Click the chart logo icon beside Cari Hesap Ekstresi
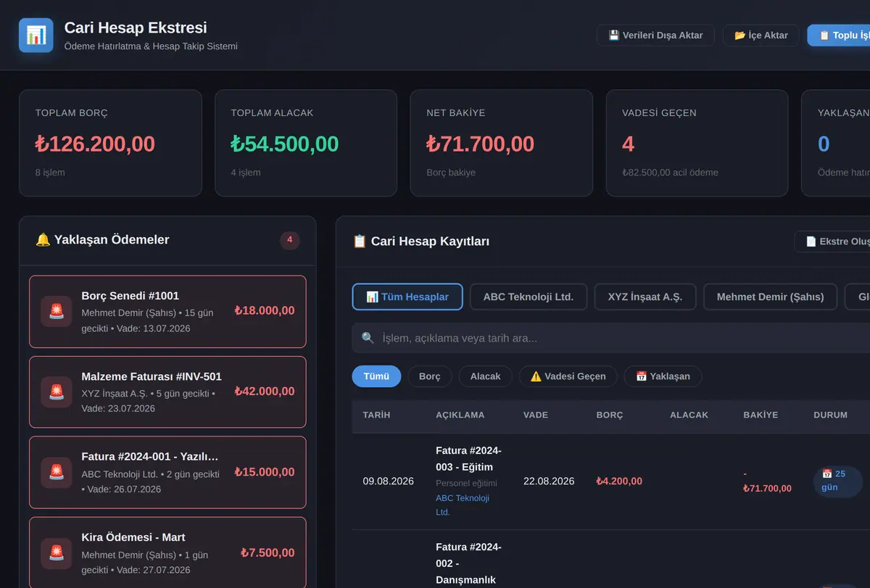This screenshot has width=870, height=588. pos(36,35)
